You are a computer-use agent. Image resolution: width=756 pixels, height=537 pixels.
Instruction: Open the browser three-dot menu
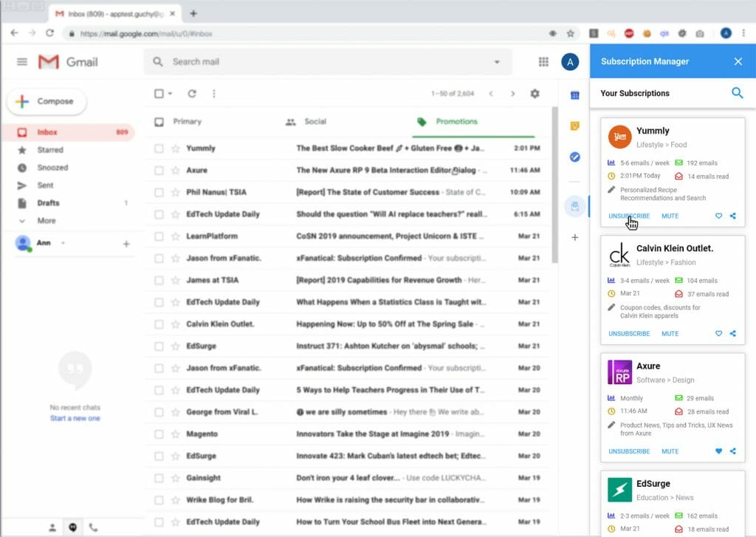point(743,33)
